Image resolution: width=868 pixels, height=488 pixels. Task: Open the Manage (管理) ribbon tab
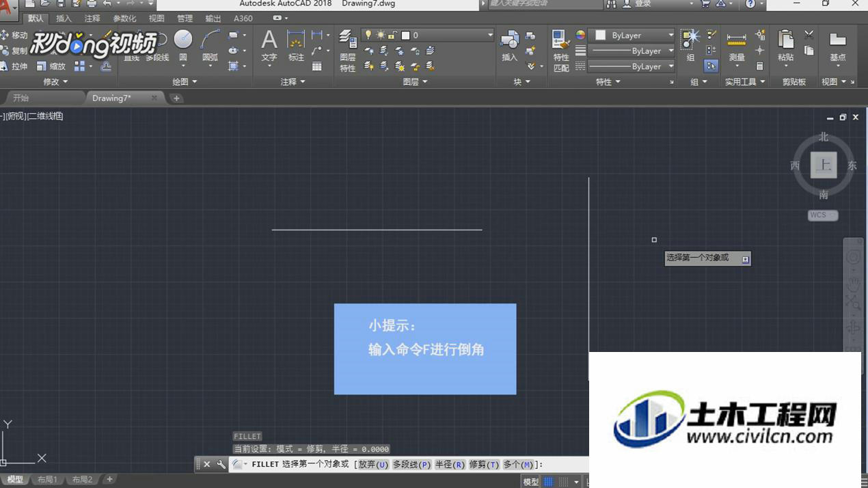(x=185, y=18)
